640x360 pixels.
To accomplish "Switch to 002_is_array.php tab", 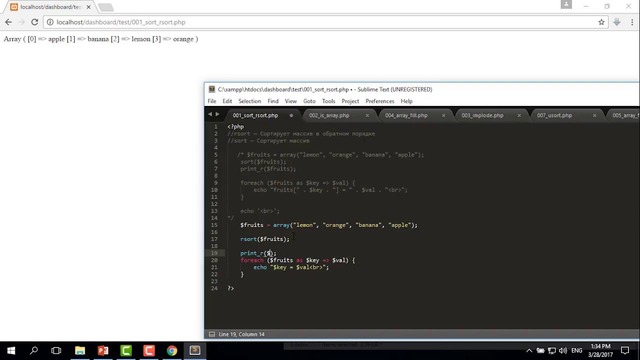I will (329, 116).
